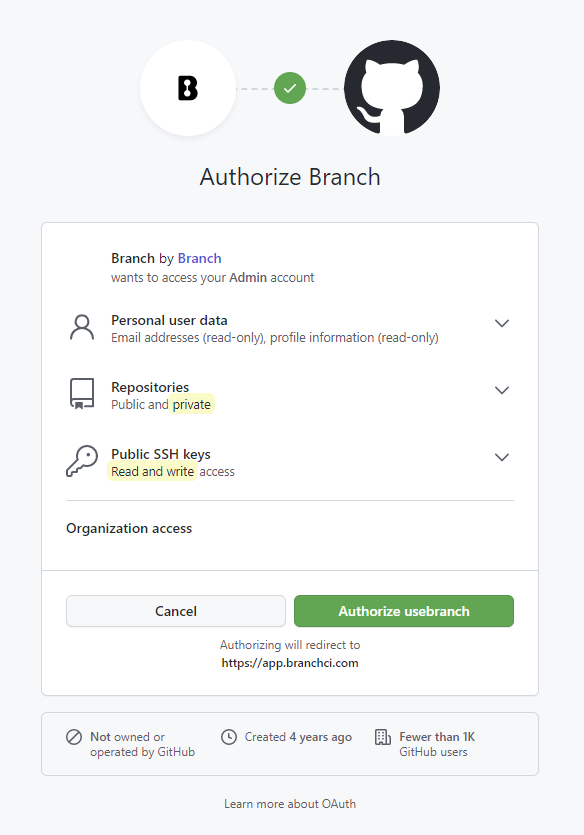Click the Branch app logo
Viewport: 584px width, 835px height.
pos(187,88)
